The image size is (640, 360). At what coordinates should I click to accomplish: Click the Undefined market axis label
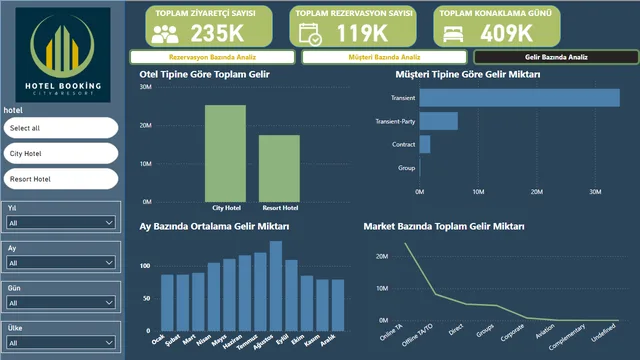[x=603, y=333]
